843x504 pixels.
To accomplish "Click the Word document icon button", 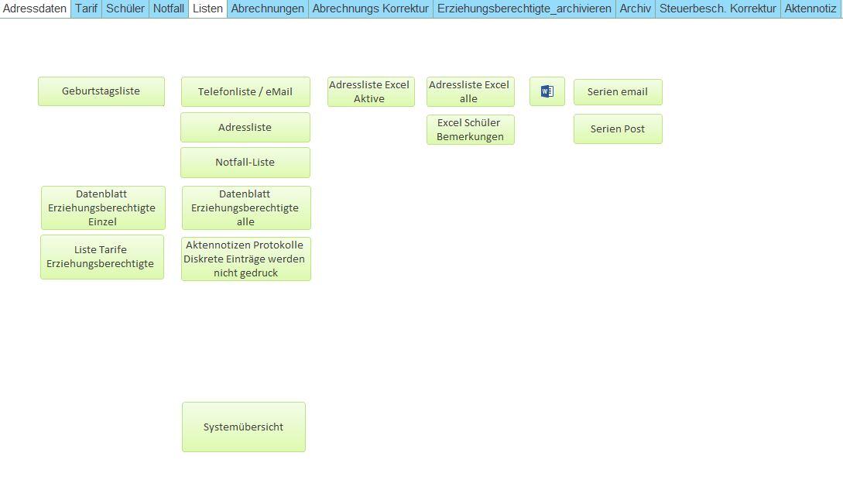I will (x=547, y=91).
